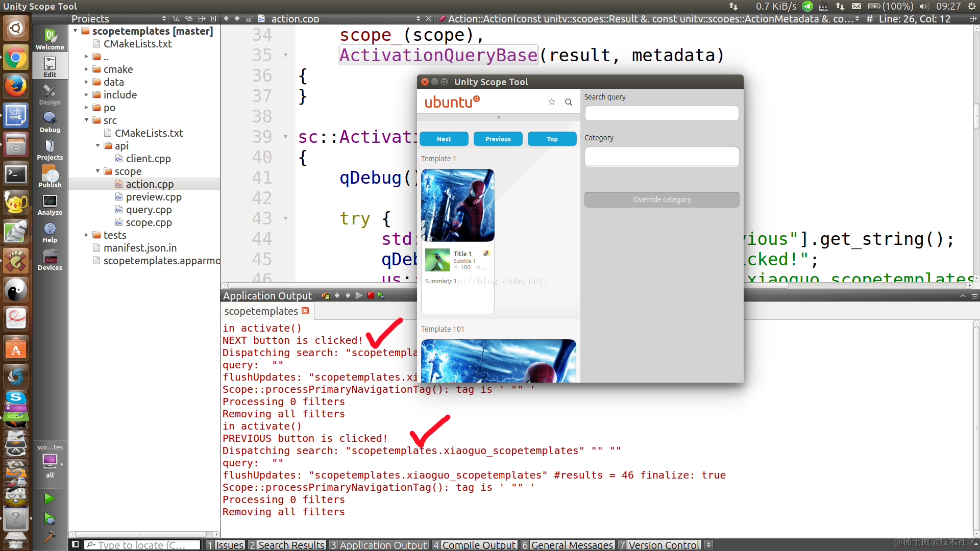Stop the running application with red square

pos(371,295)
